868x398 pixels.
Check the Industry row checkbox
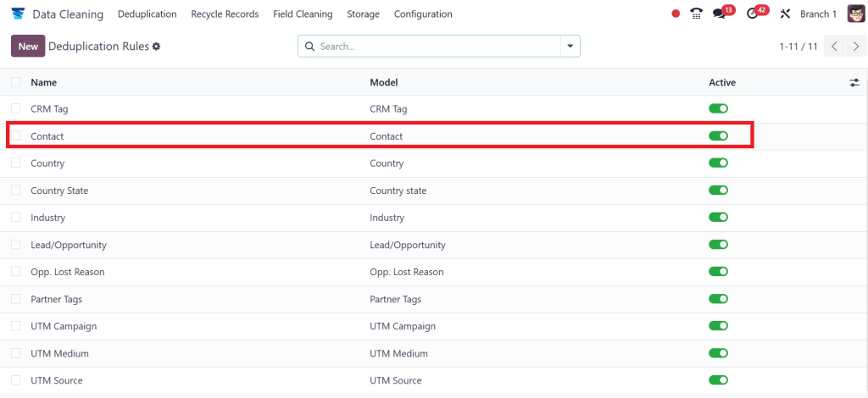coord(16,218)
